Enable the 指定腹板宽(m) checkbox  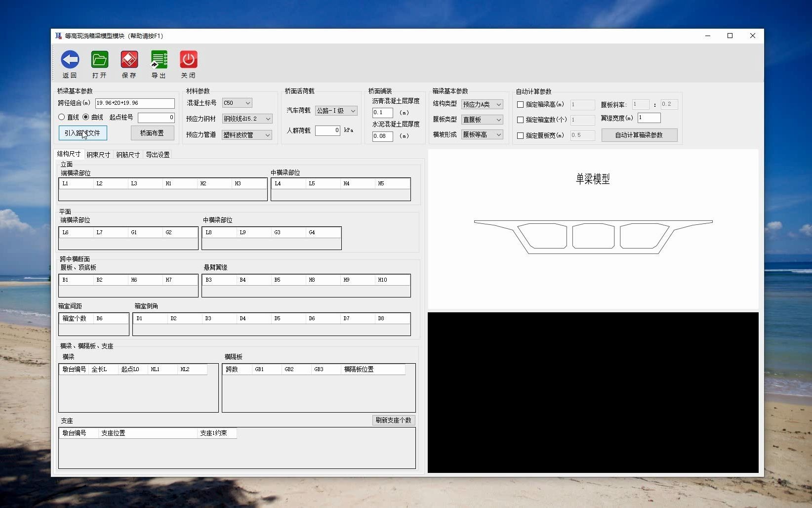pyautogui.click(x=520, y=135)
